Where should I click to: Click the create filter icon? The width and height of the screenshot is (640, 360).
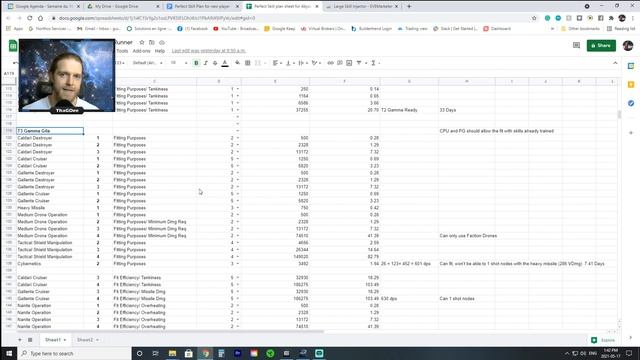[x=359, y=63]
